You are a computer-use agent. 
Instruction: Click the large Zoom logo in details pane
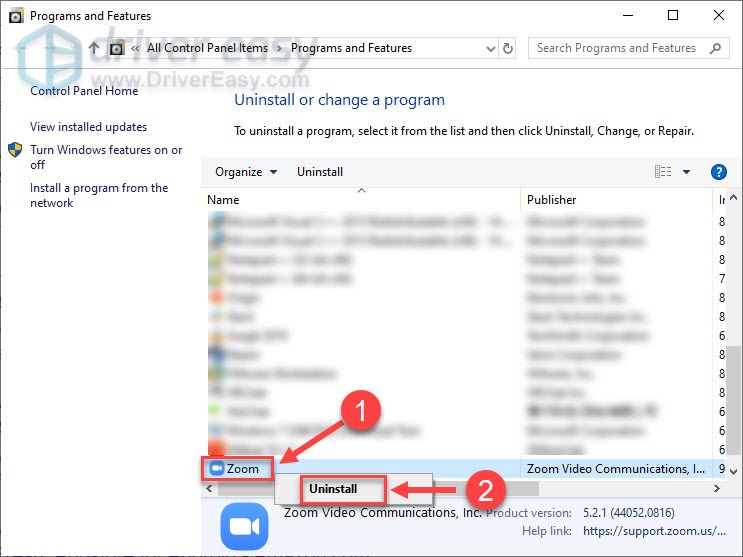pos(244,525)
